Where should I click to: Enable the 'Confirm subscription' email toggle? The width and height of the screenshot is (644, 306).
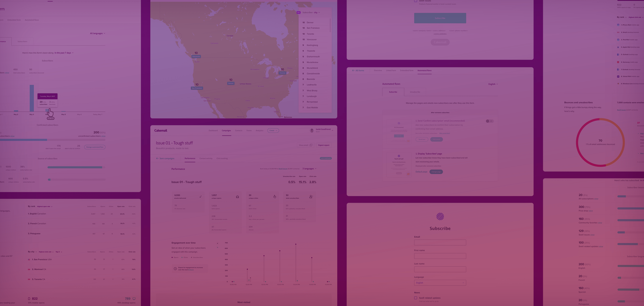(x=489, y=121)
